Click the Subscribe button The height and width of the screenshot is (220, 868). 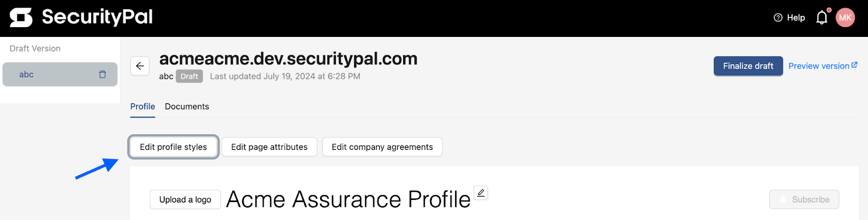click(804, 199)
